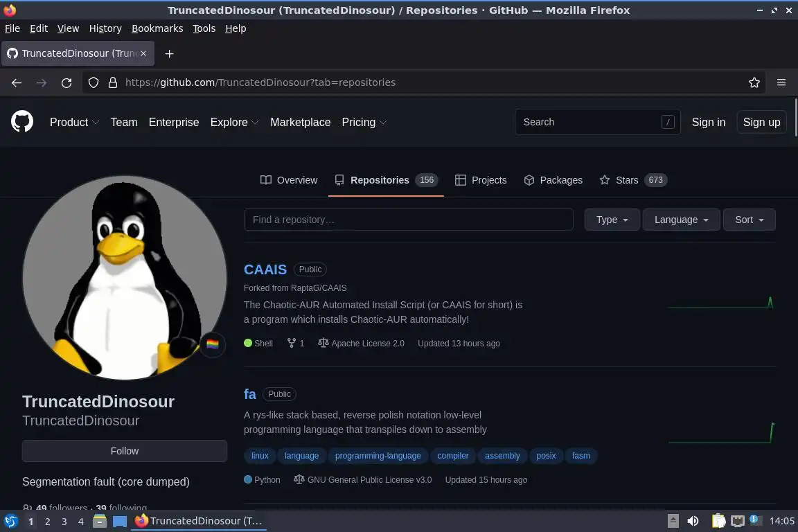Viewport: 798px width, 532px height.
Task: Click the browser forward arrow
Action: 42,82
